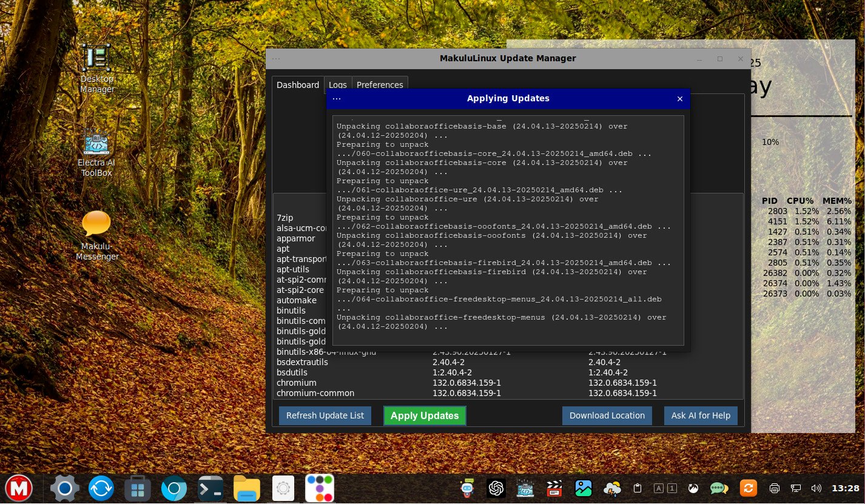Click the orange update notifier icon
The image size is (865, 504).
pyautogui.click(x=749, y=488)
